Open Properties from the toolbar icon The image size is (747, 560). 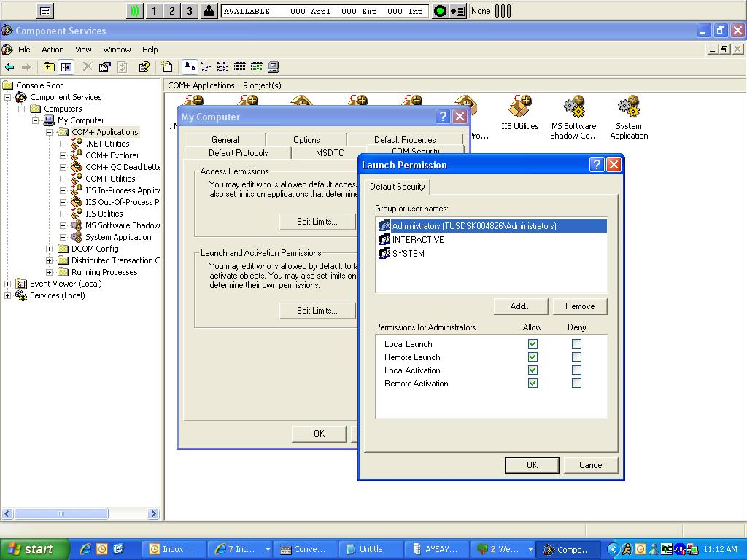tap(104, 67)
